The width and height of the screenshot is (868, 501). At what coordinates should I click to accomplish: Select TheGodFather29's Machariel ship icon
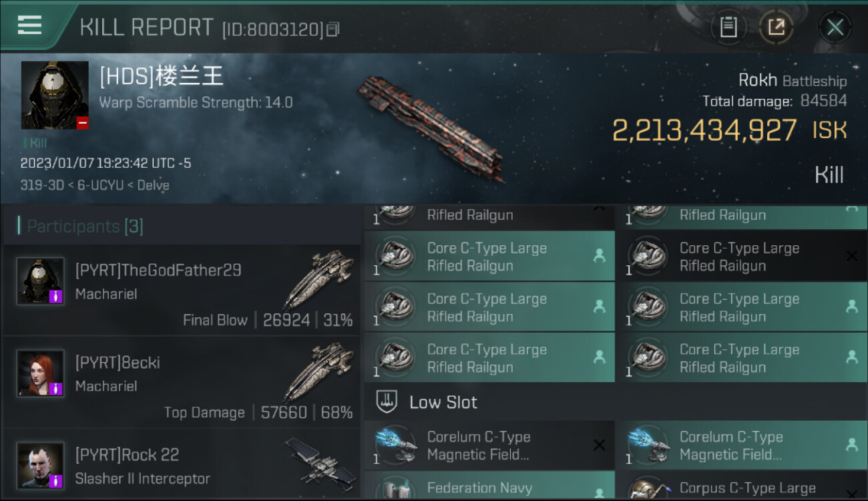[x=318, y=279]
